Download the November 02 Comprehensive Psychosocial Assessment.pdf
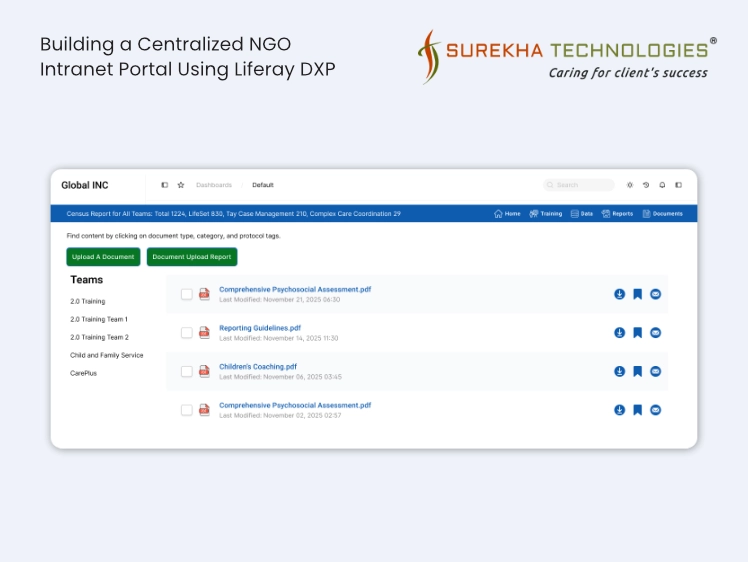The width and height of the screenshot is (748, 562). [x=619, y=410]
